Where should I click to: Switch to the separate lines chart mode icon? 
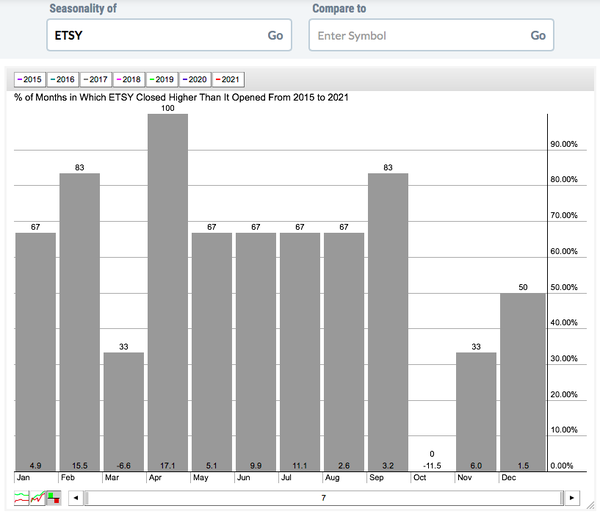point(23,497)
